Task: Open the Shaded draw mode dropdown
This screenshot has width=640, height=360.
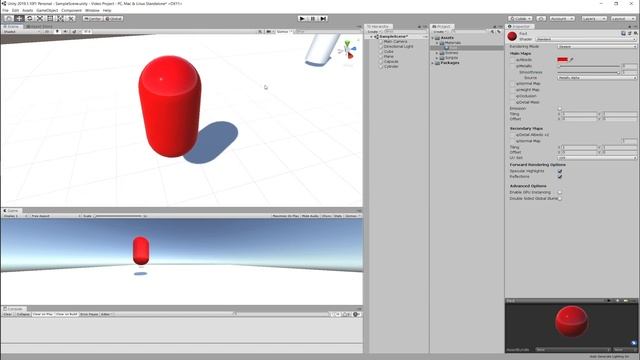Action: click(21, 31)
